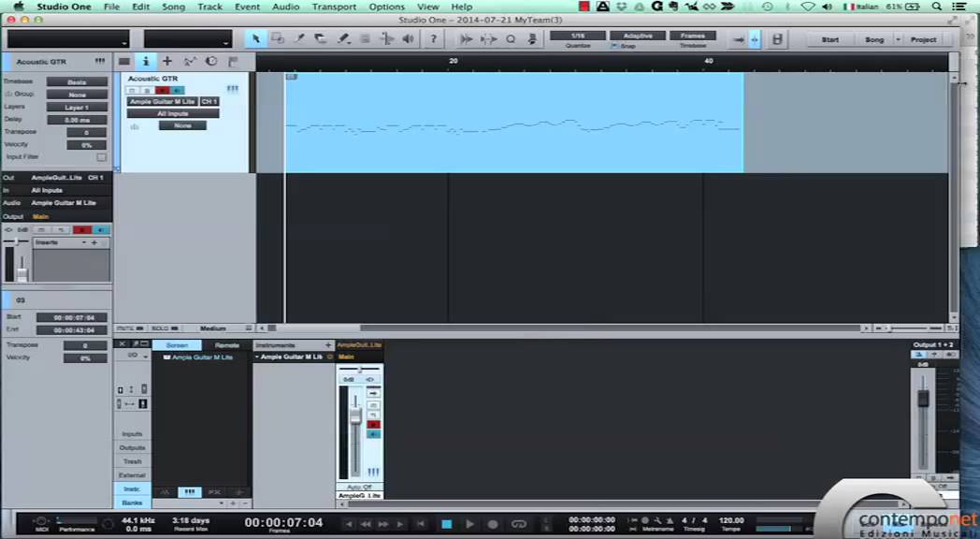980x539 pixels.
Task: Open the Song menu
Action: pos(173,7)
